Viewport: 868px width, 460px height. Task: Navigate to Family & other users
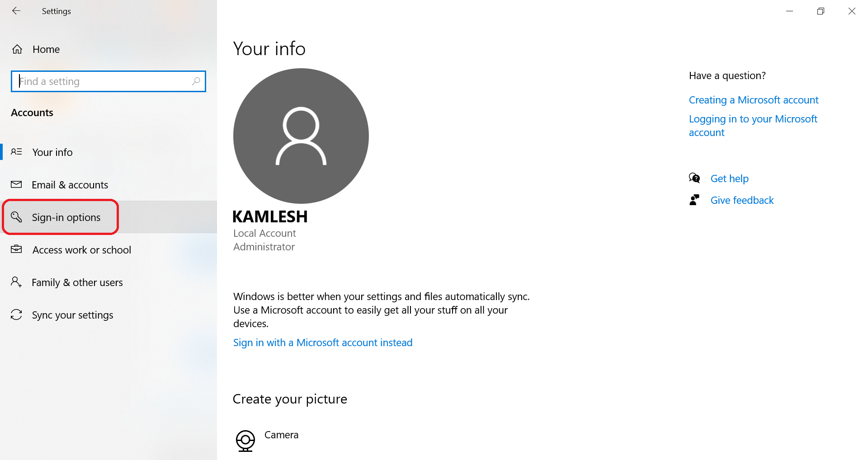click(77, 282)
